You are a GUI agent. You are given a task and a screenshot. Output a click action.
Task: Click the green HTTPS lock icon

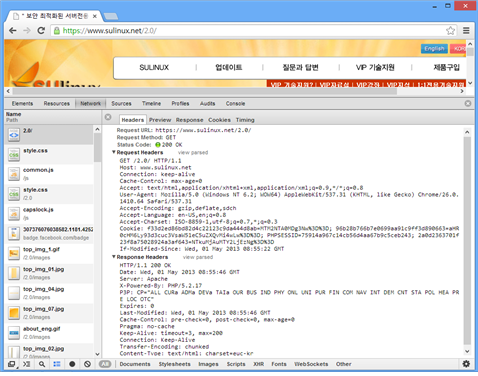(57, 31)
